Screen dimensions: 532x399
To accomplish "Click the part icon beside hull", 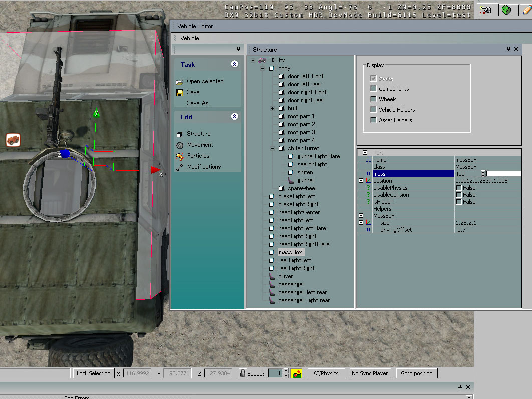I will [281, 108].
